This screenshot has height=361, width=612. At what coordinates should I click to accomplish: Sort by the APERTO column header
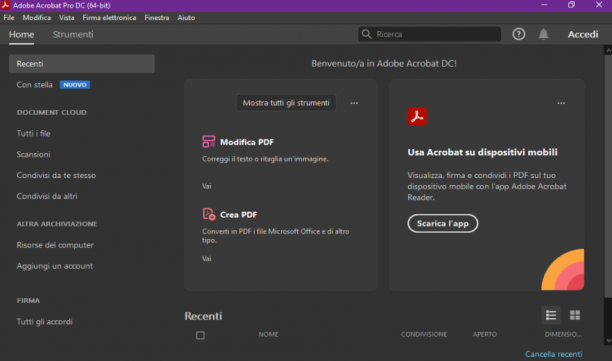pos(485,334)
